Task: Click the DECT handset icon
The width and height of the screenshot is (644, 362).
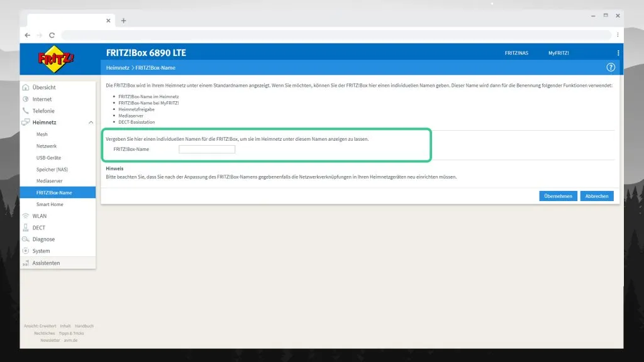Action: pos(25,228)
